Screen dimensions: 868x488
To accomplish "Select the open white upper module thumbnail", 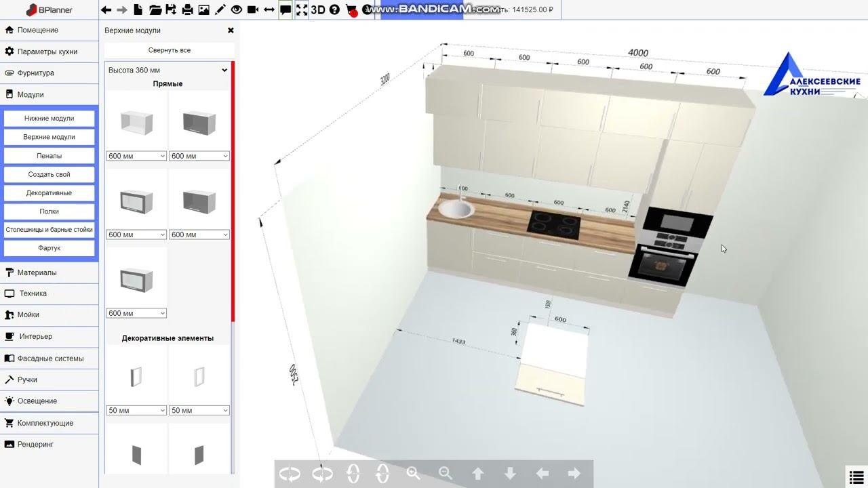I will point(136,123).
